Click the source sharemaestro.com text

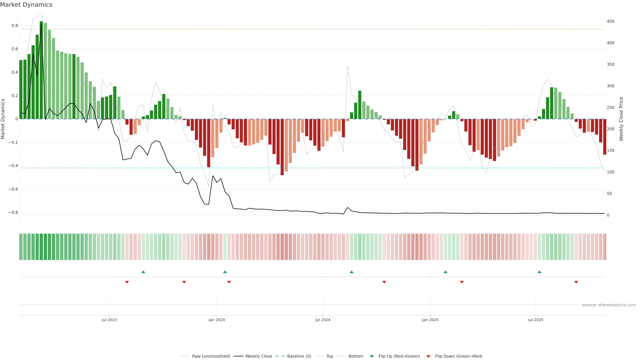609,305
